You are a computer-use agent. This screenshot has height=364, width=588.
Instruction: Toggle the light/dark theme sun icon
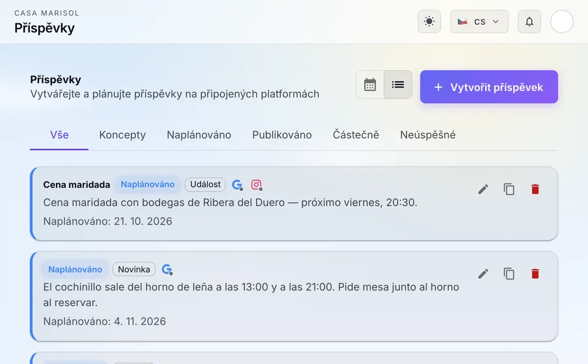click(x=429, y=21)
